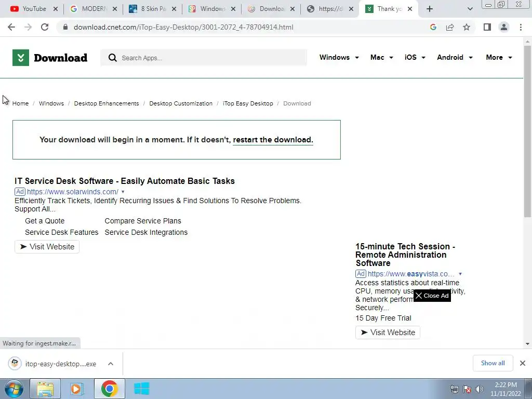Click Compare Service Plans link

click(143, 221)
